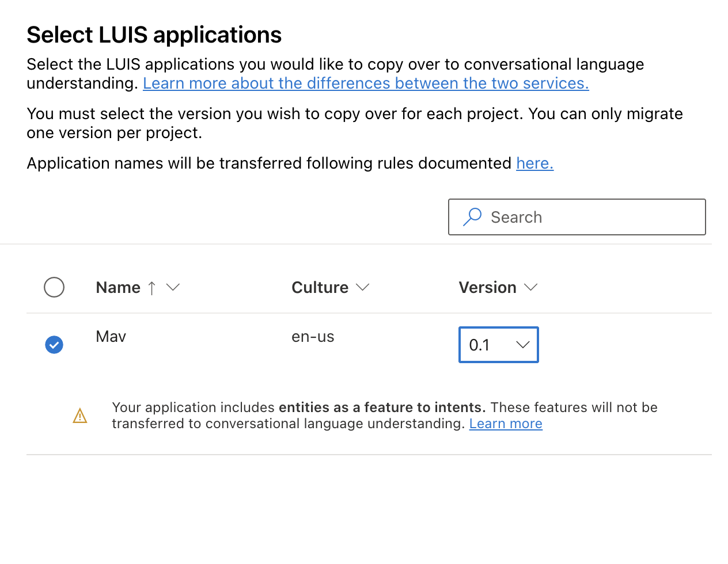The image size is (728, 564).
Task: Click the en-us culture cell
Action: pos(313,337)
